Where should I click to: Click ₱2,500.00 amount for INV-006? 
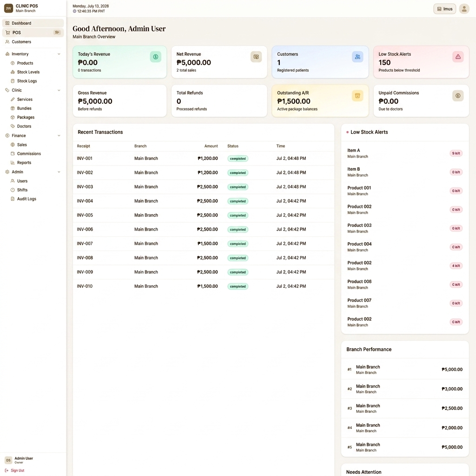tap(207, 230)
